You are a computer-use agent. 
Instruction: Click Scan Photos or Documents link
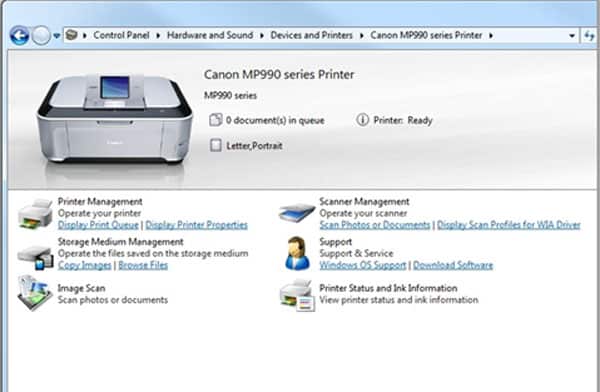[375, 225]
